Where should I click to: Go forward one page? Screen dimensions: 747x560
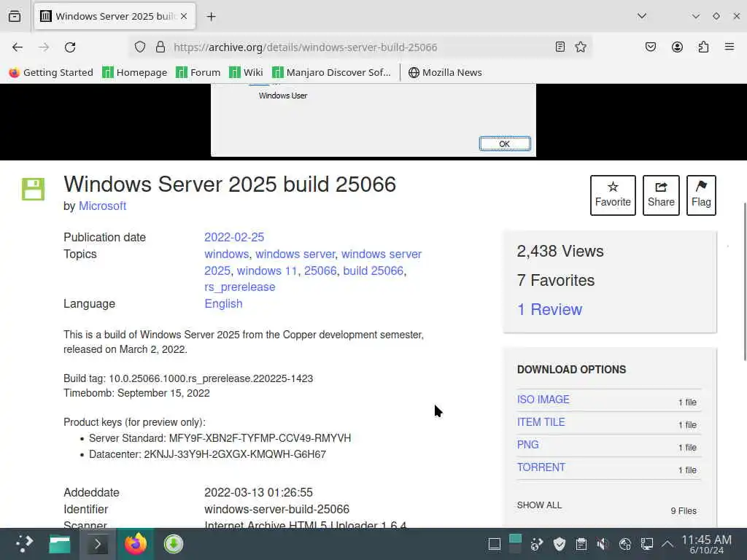(x=44, y=47)
